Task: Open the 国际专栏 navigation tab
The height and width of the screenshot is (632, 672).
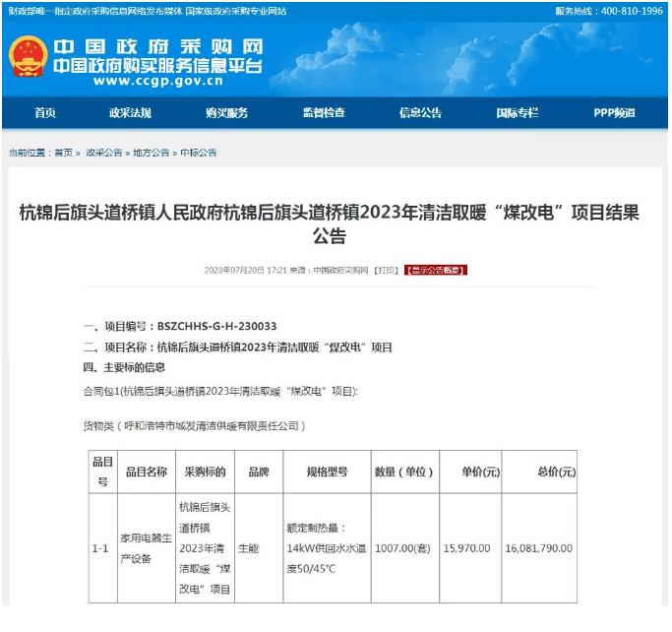Action: click(x=518, y=113)
